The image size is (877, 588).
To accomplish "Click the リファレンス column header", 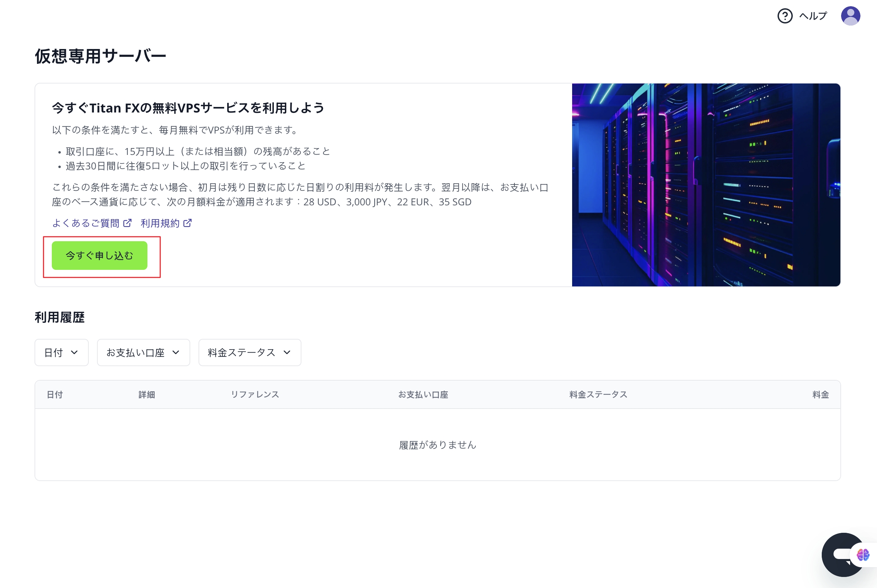I will tap(255, 394).
